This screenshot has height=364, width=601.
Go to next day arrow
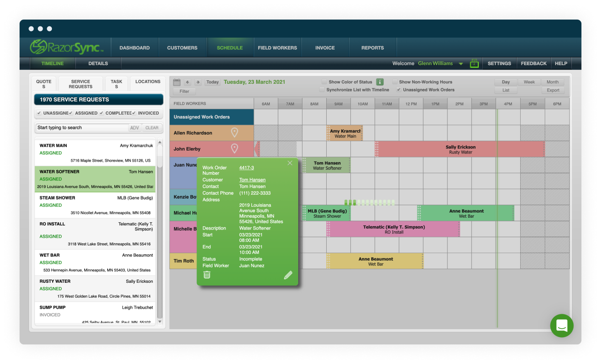[x=198, y=82]
